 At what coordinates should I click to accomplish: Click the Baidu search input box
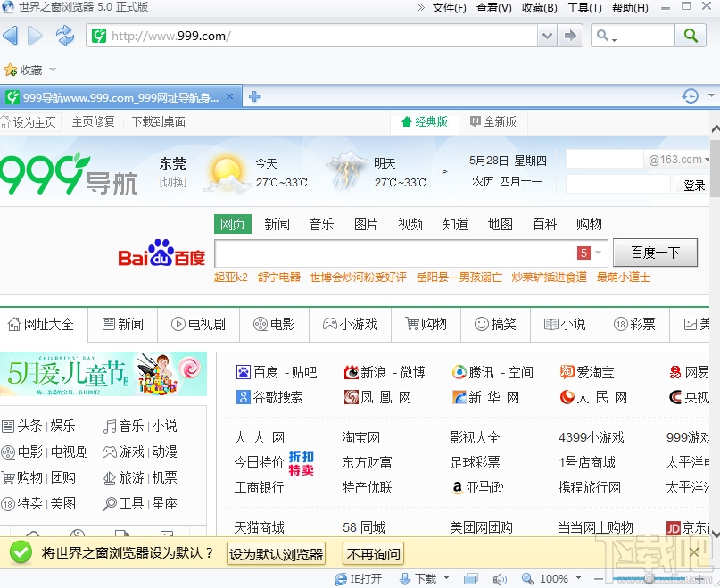pyautogui.click(x=395, y=253)
